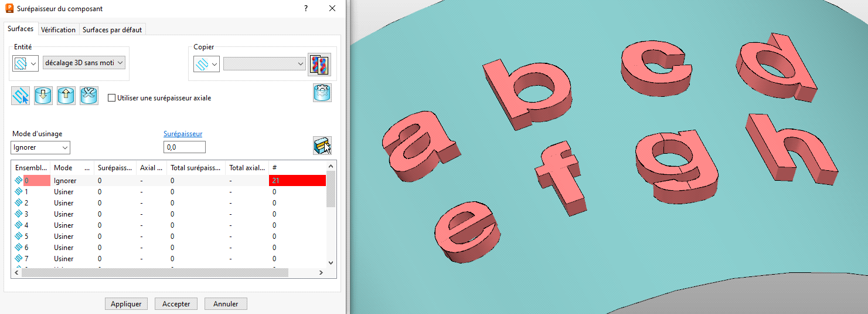Viewport: 868px width, 314px height.
Task: Click the help question mark in title bar
Action: (306, 8)
